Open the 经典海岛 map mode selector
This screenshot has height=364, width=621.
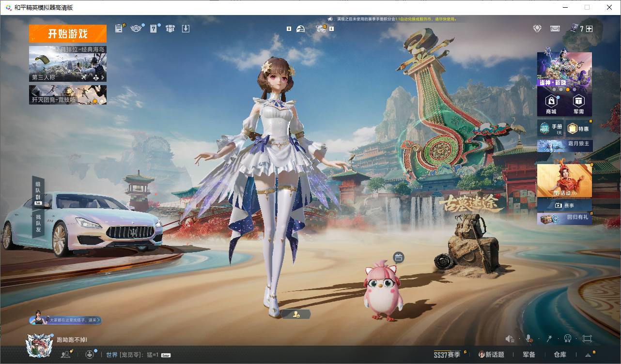(x=68, y=64)
